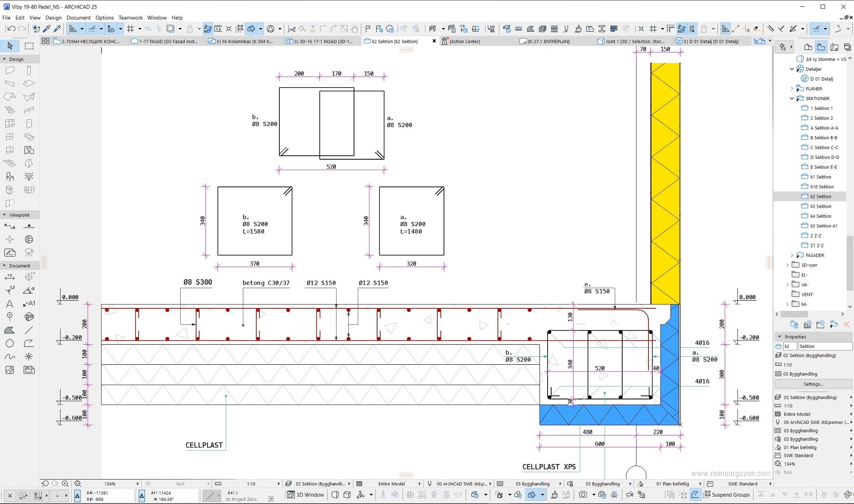Image resolution: width=854 pixels, height=504 pixels.
Task: Switch to Action Center tab
Action: [465, 41]
